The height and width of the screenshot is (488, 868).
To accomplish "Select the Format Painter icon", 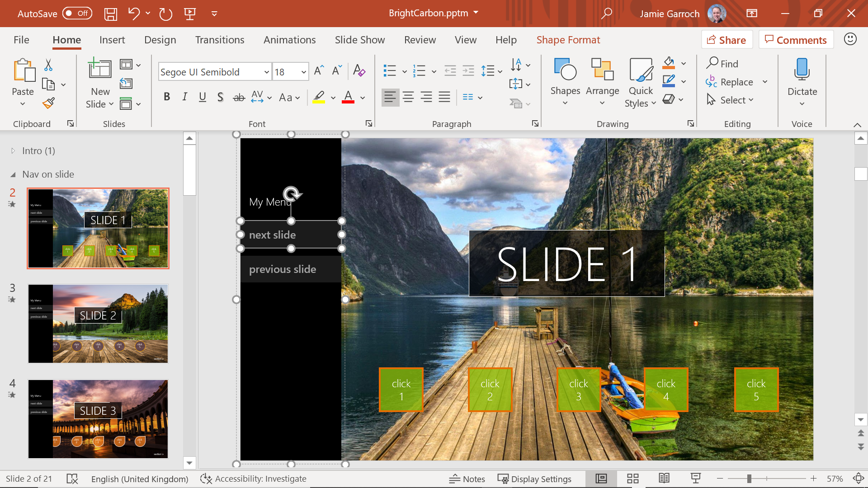I will (48, 103).
